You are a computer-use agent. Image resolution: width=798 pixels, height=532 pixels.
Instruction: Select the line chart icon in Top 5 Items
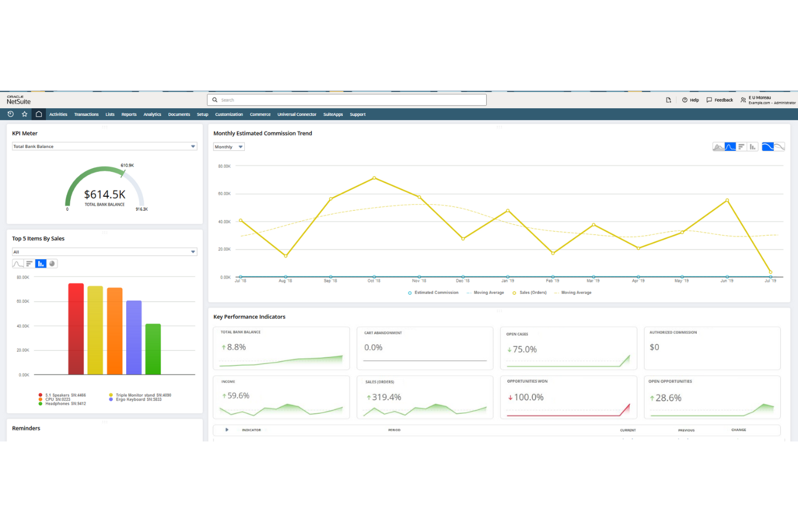click(x=18, y=264)
